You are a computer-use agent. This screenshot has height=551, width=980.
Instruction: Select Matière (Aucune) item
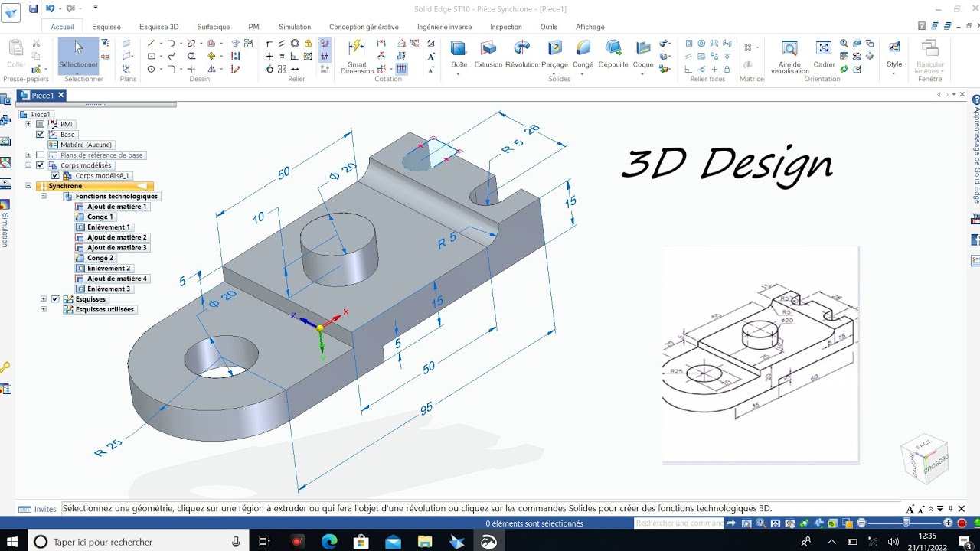(x=80, y=145)
